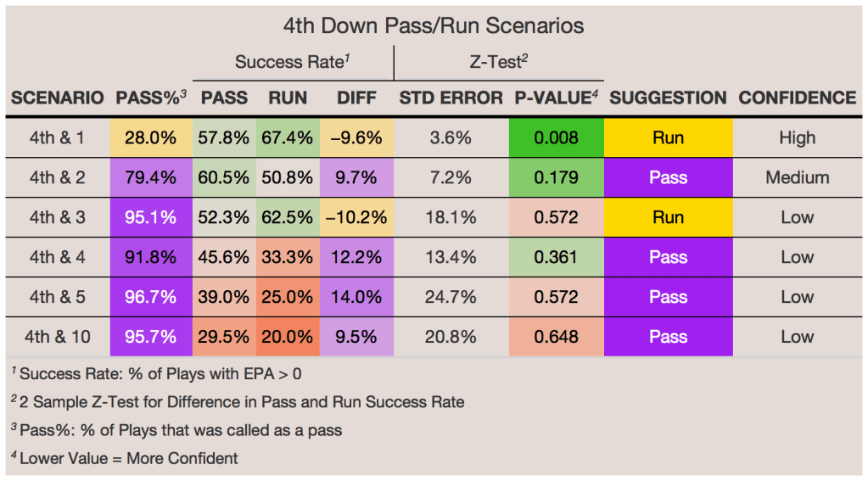
Task: Click the PASS%³ column header
Action: pyautogui.click(x=151, y=98)
